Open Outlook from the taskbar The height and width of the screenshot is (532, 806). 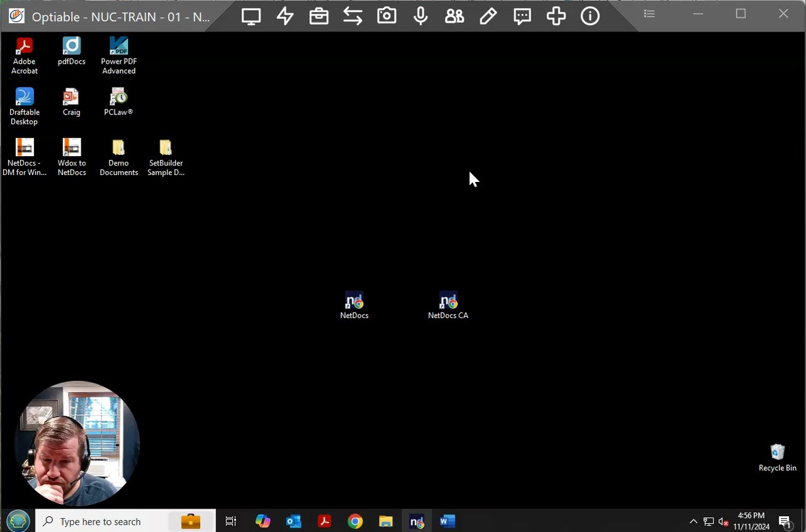pyautogui.click(x=293, y=521)
